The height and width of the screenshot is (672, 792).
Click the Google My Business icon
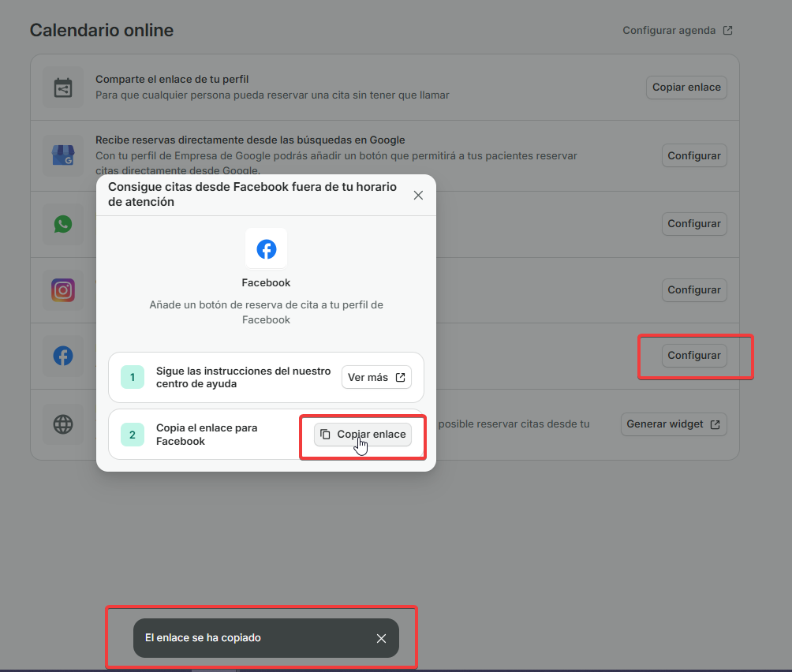[x=63, y=155]
